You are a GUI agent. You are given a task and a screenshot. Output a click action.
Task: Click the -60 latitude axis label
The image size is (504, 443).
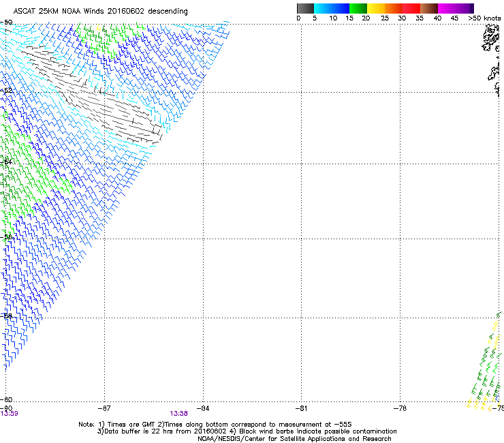[x=6, y=399]
